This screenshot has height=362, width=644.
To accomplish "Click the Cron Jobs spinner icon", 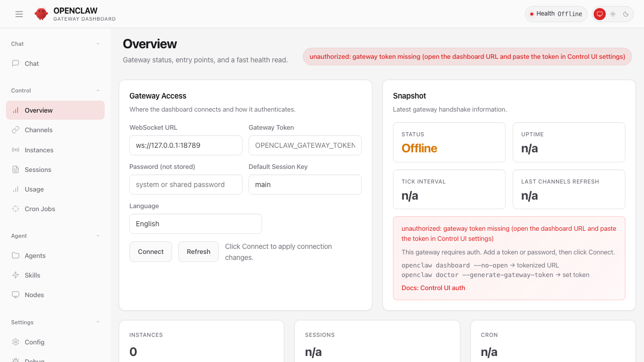I will tap(16, 209).
